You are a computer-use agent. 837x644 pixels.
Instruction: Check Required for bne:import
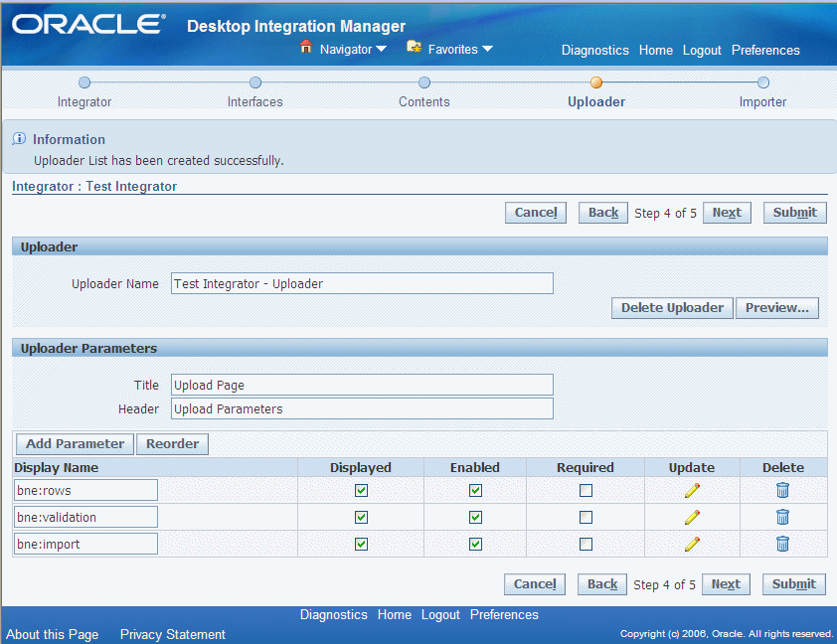click(x=586, y=544)
